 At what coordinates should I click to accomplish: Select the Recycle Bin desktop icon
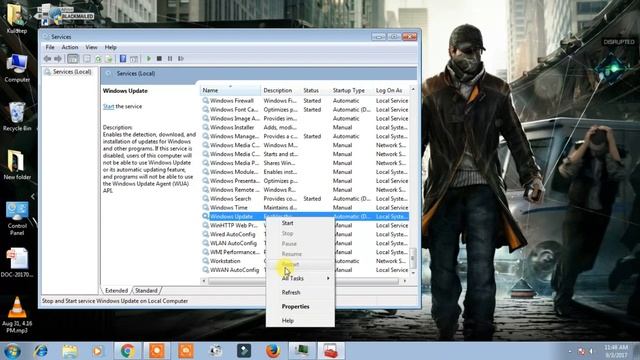[x=17, y=117]
